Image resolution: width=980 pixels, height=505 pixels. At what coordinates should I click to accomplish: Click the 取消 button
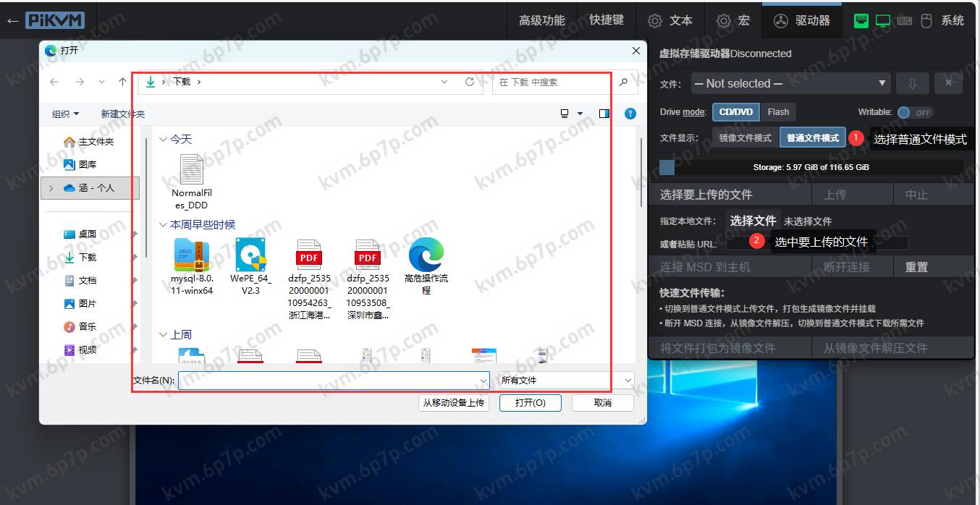pyautogui.click(x=602, y=402)
